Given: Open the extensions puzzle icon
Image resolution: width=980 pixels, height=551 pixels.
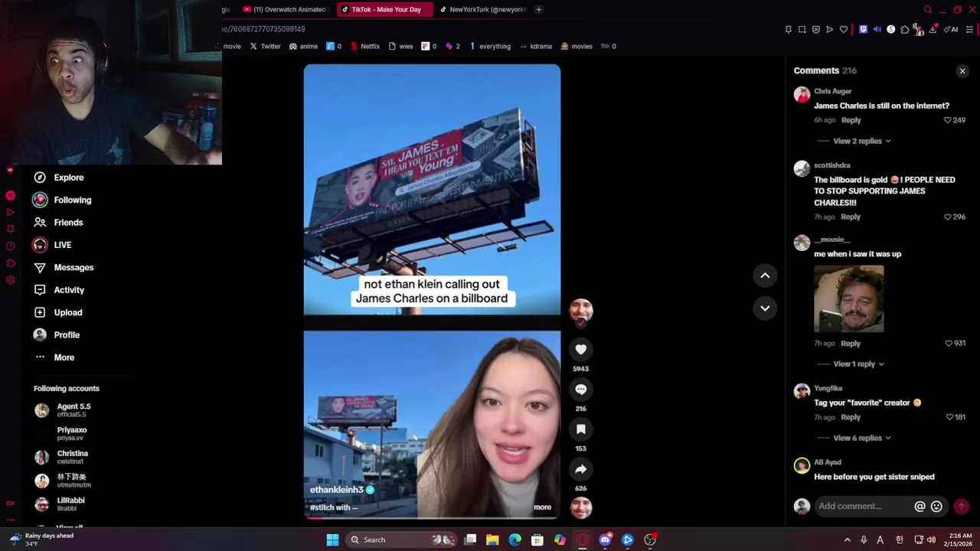Looking at the screenshot, I should click(905, 30).
